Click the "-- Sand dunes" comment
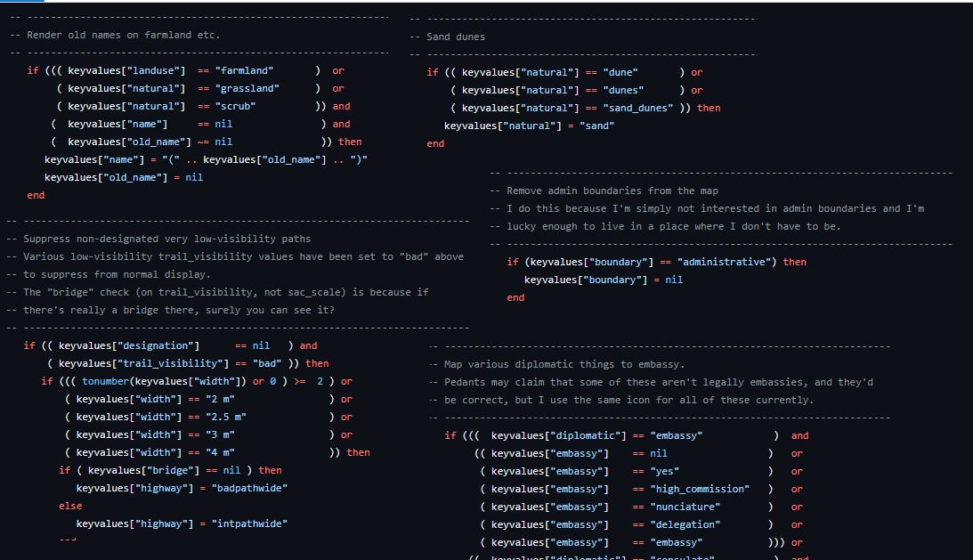Viewport: 973px width, 560px height. pyautogui.click(x=448, y=37)
